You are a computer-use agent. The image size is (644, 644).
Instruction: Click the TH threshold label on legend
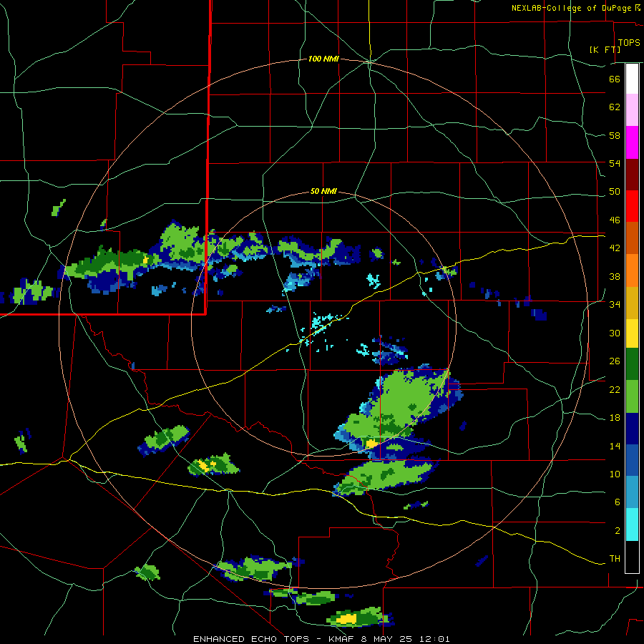click(615, 558)
